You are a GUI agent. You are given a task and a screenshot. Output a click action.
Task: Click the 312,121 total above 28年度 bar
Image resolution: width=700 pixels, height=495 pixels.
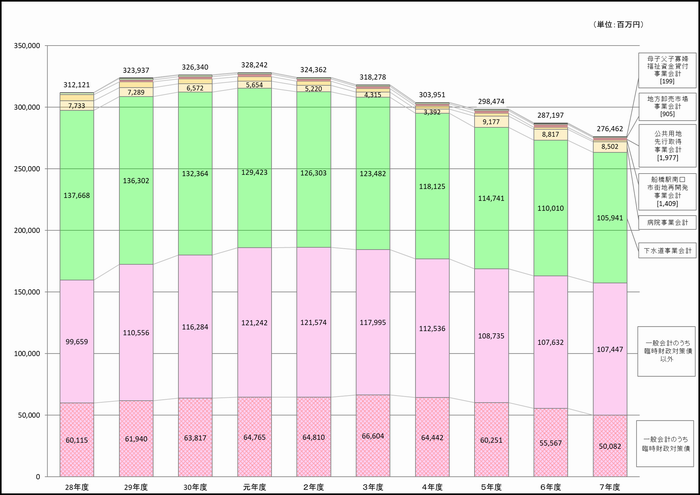click(x=76, y=85)
